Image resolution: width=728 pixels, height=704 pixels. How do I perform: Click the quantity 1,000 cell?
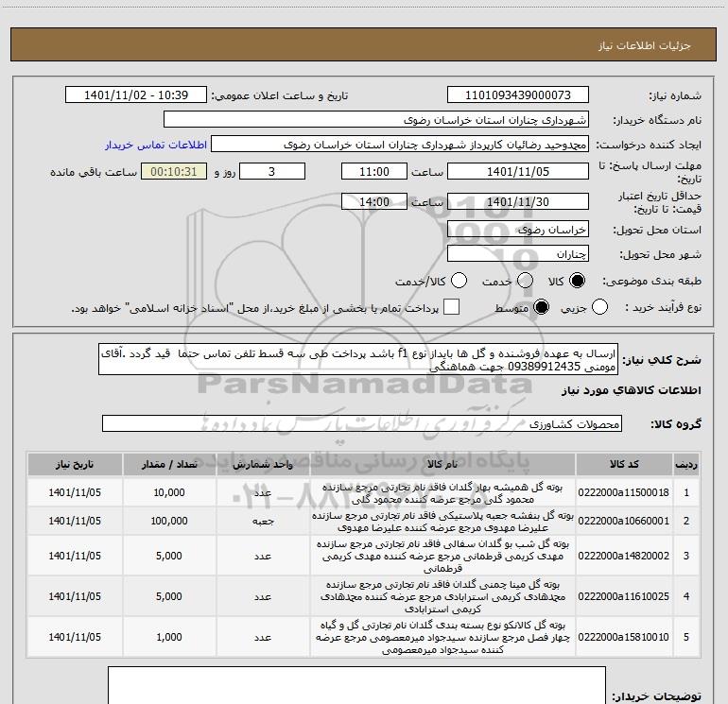pyautogui.click(x=169, y=637)
